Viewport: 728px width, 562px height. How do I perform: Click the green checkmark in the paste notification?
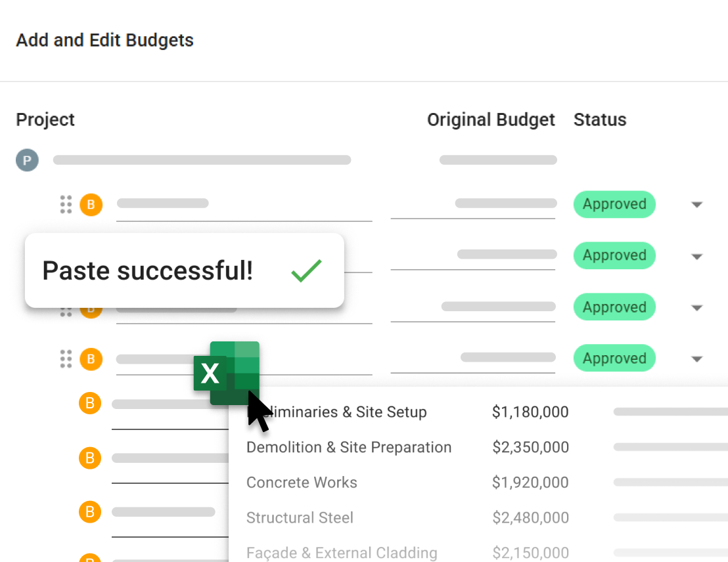tap(306, 270)
